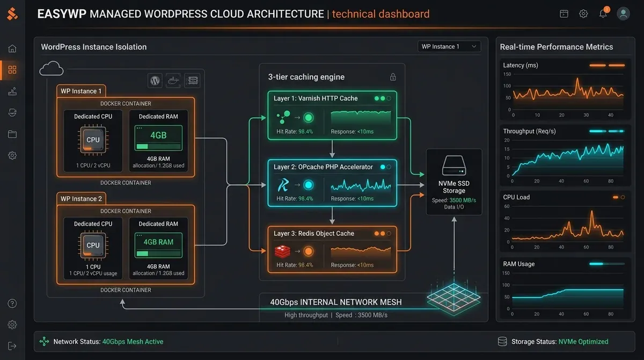The width and height of the screenshot is (644, 360).
Task: Click the Speed: 3500 MB/s NVMe value
Action: click(x=454, y=200)
